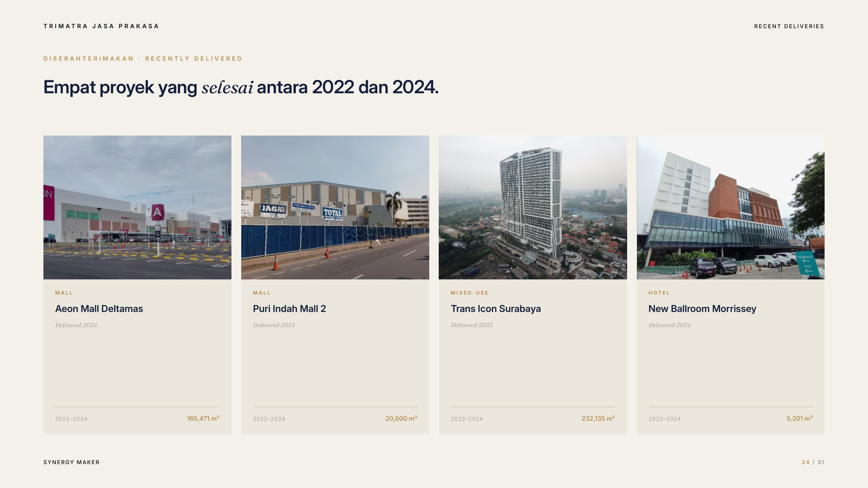Viewport: 868px width, 488px height.
Task: Select the 'Aeon Mall Deltamas' title
Action: pyautogui.click(x=99, y=309)
